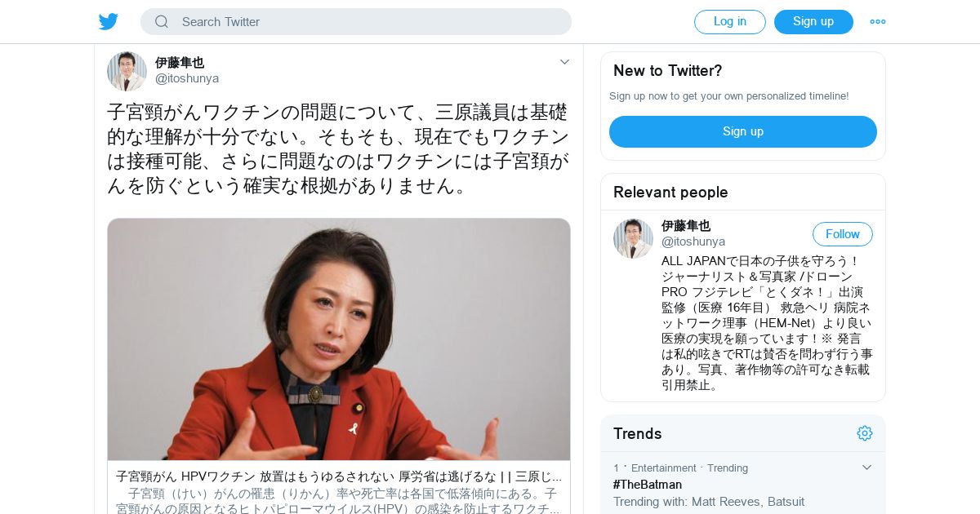Open the tweet author name 伊藤隼也
This screenshot has height=514, width=980.
click(x=180, y=63)
